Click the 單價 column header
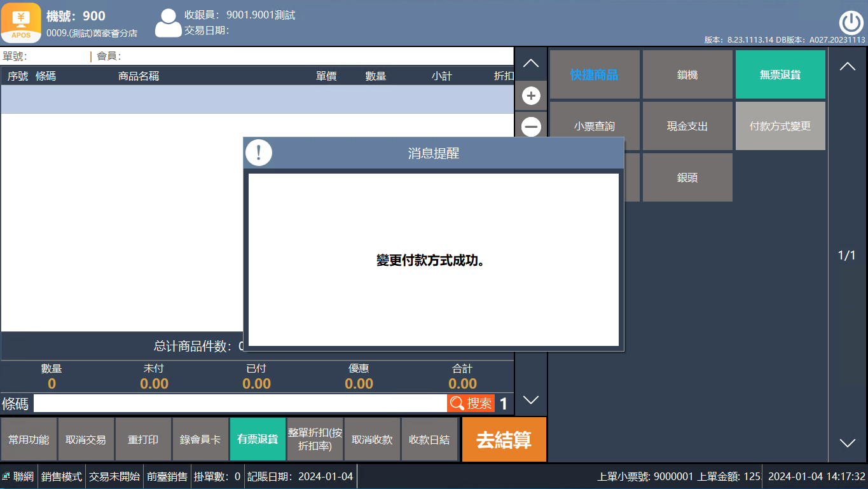 (326, 76)
